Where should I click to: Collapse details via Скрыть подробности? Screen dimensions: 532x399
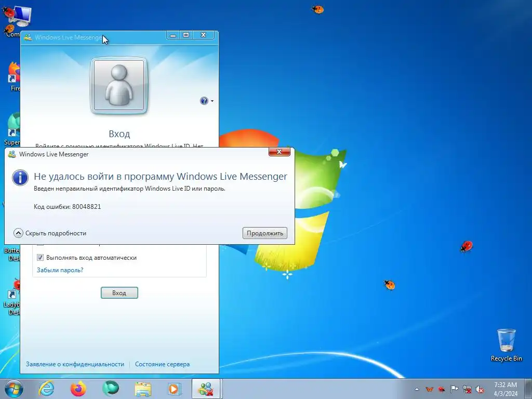pos(50,233)
